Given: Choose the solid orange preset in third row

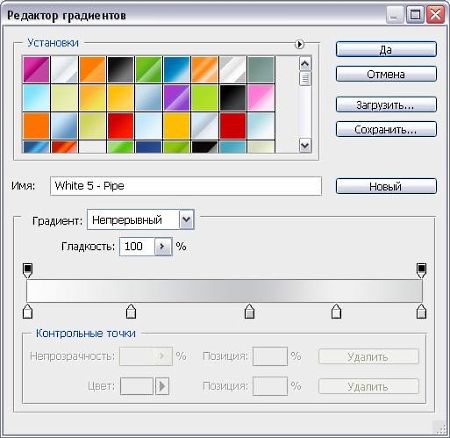Looking at the screenshot, I should pyautogui.click(x=36, y=125).
